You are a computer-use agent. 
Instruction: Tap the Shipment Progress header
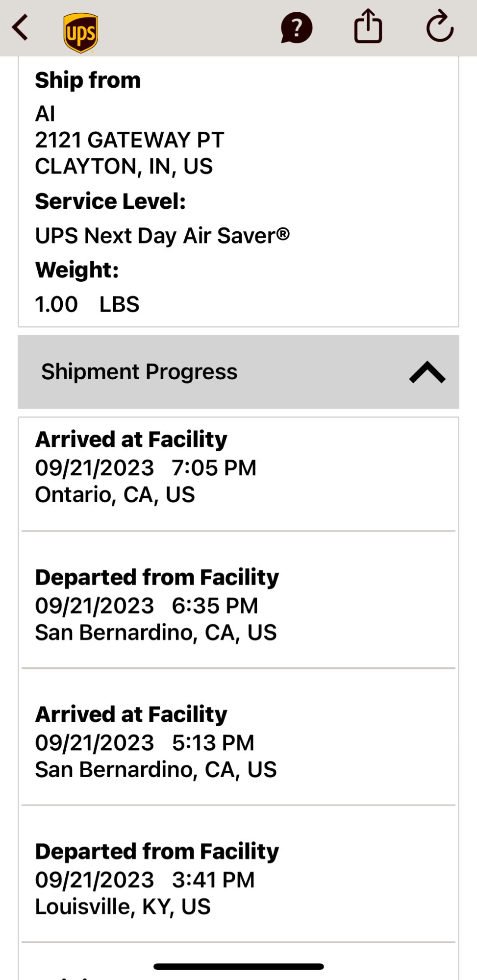(x=139, y=372)
